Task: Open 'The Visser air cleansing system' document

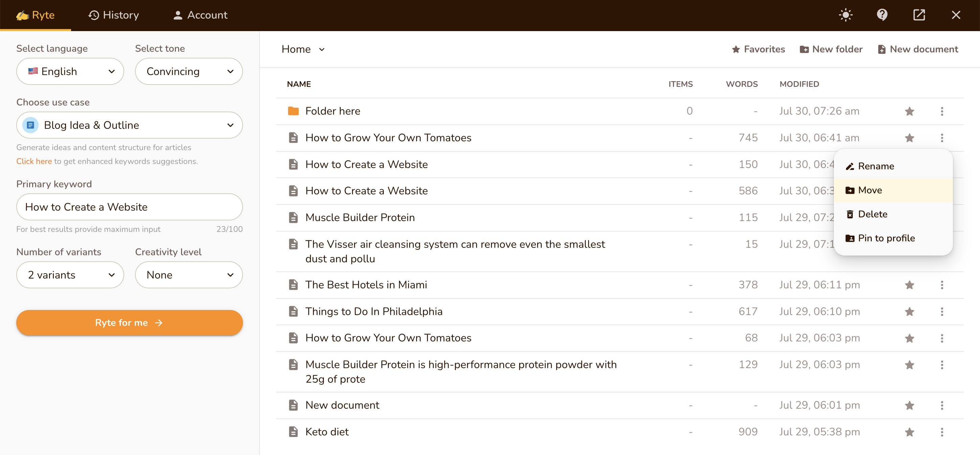Action: tap(455, 251)
